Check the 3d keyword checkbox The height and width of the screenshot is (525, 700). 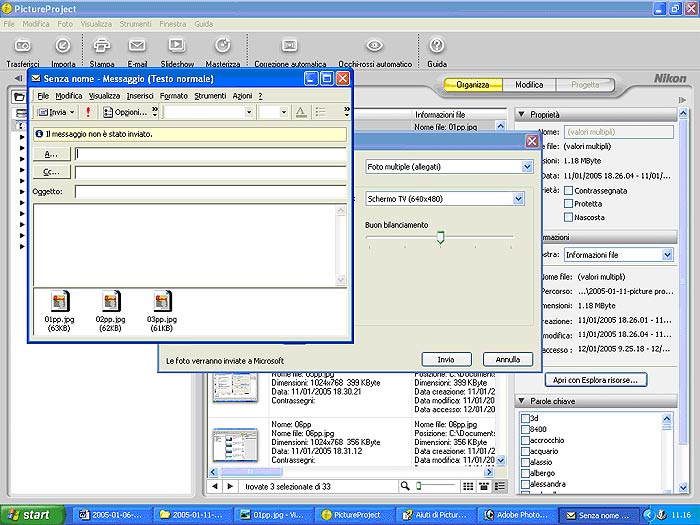(x=525, y=418)
